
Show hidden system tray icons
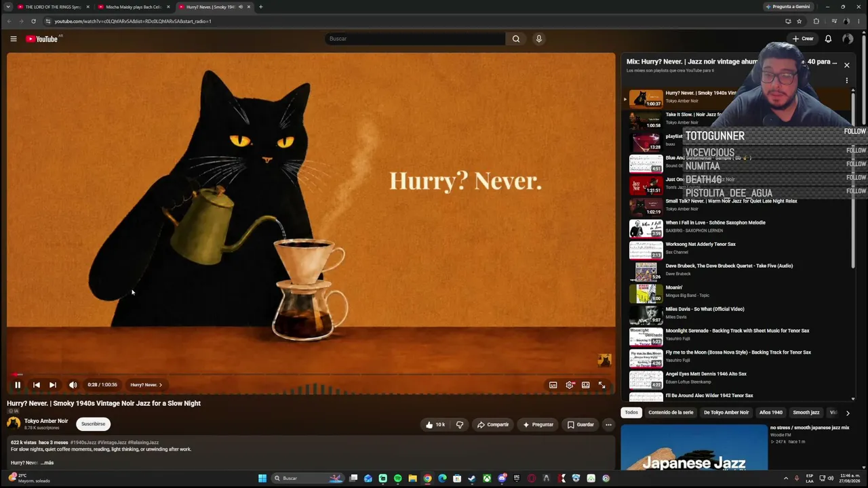pos(786,479)
